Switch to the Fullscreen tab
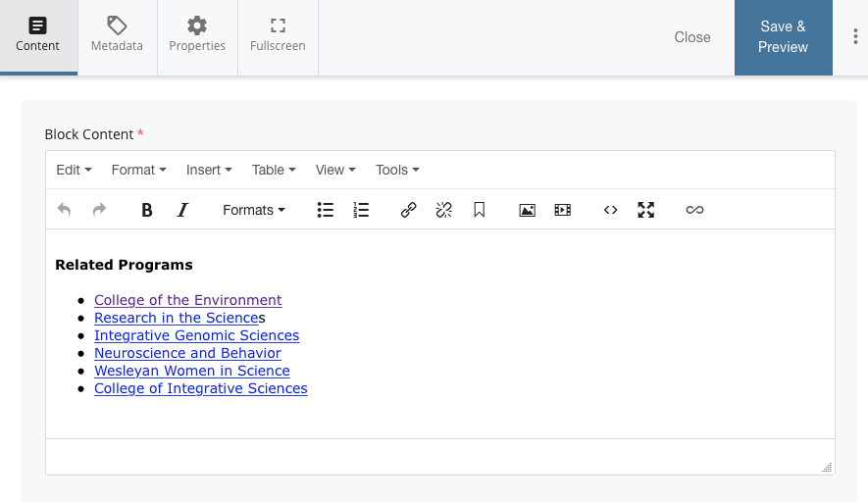The height and width of the screenshot is (502, 868). pyautogui.click(x=278, y=36)
